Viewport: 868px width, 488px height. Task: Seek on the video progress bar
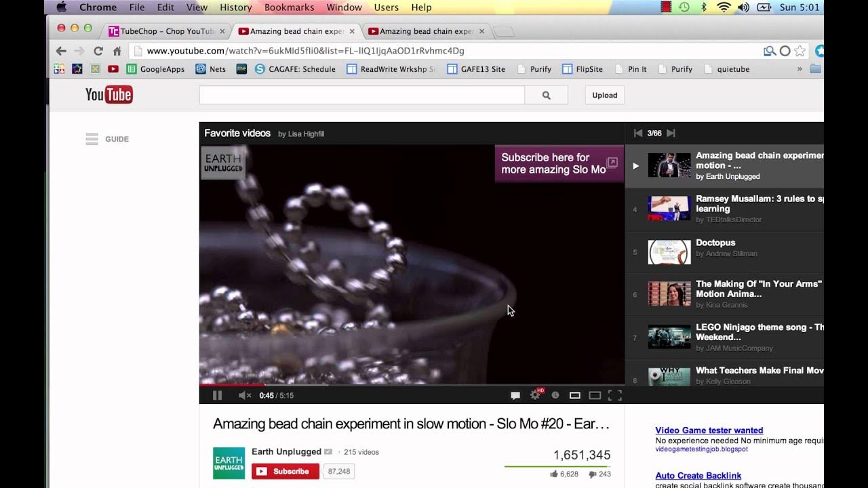click(x=412, y=385)
